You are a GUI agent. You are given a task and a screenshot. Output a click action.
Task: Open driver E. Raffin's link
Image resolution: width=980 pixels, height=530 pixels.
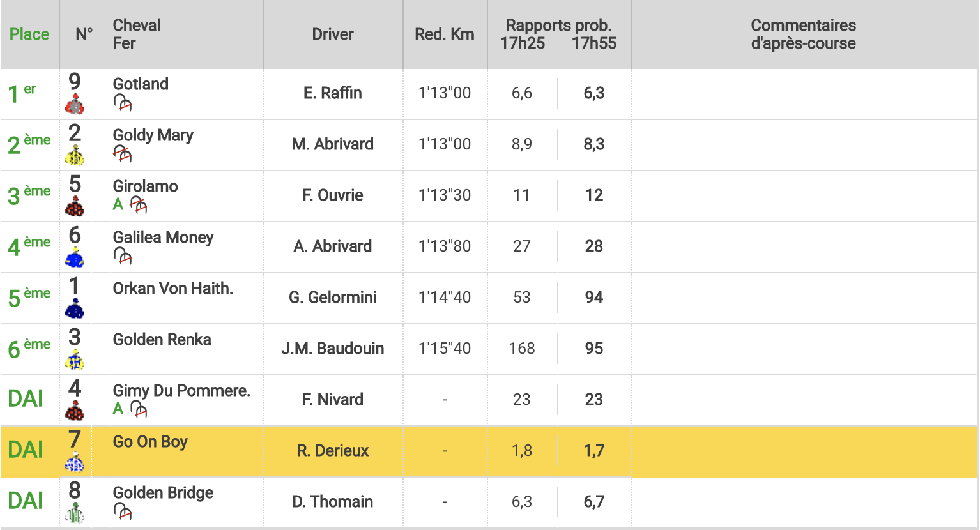[333, 93]
